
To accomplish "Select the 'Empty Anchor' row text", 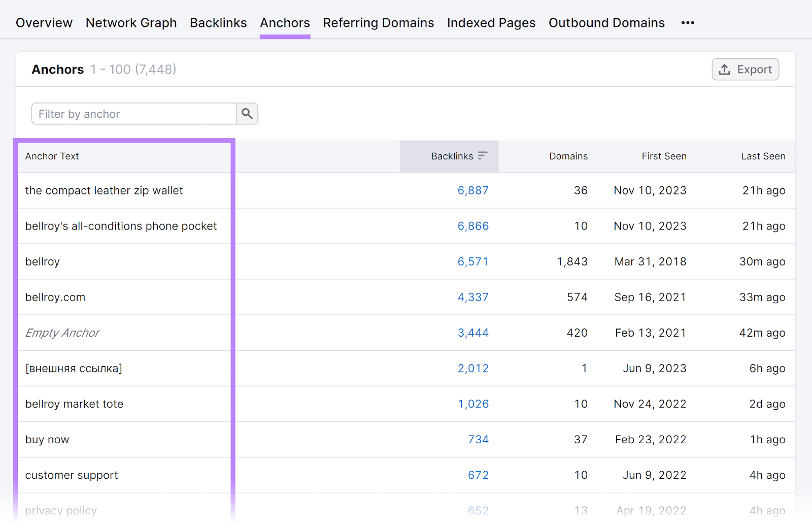I will (x=62, y=333).
